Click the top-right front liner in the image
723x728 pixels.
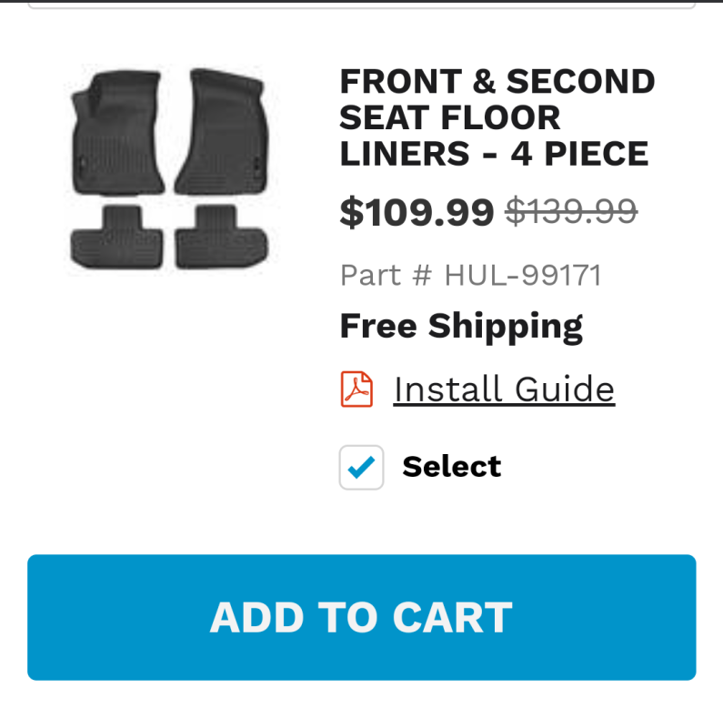[x=222, y=127]
